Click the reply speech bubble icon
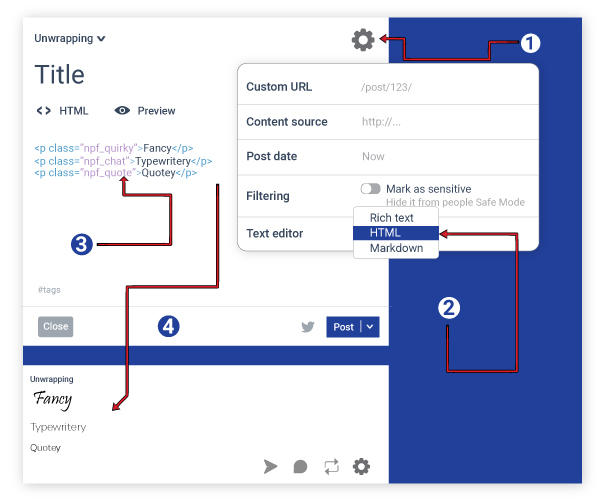This screenshot has width=600, height=500. [300, 466]
